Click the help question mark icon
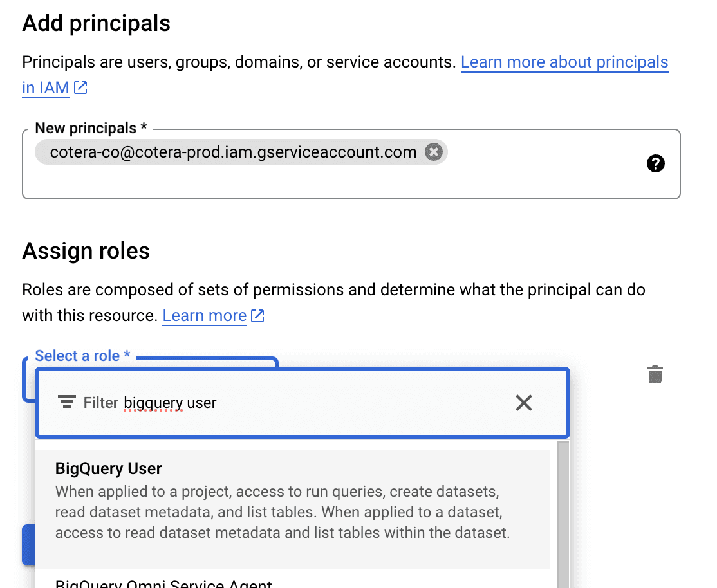This screenshot has height=588, width=717. coord(655,164)
